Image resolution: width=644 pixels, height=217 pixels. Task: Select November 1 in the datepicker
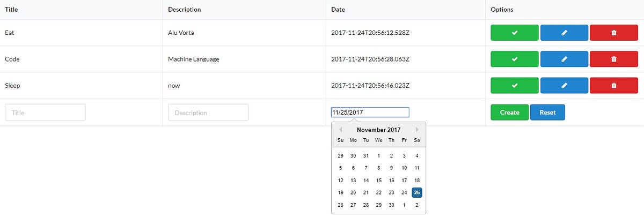coord(379,156)
